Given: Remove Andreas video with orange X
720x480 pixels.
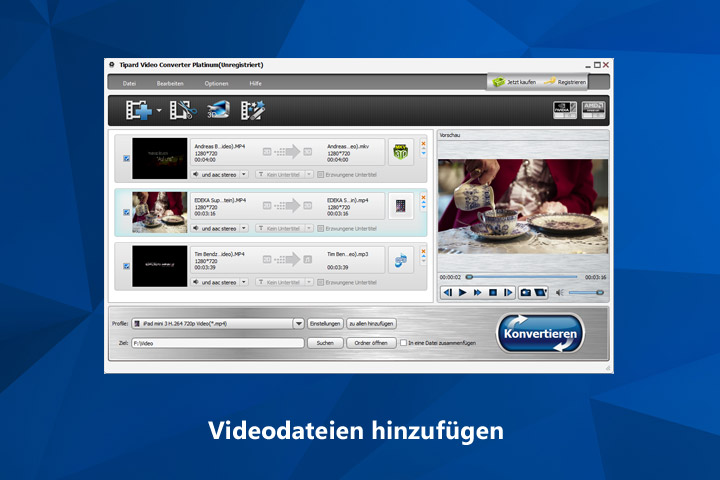Looking at the screenshot, I should point(423,144).
